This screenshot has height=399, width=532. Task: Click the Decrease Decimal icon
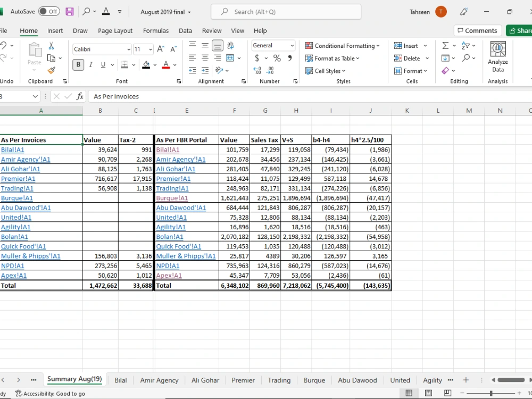coord(270,71)
